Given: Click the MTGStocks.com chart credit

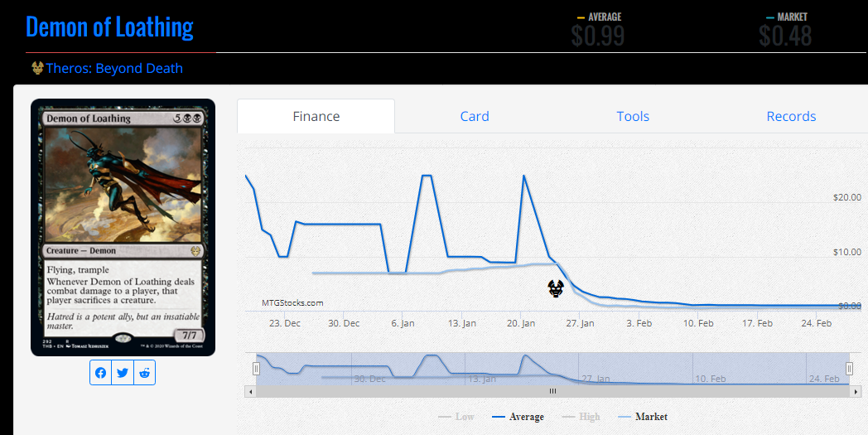Looking at the screenshot, I should click(x=292, y=302).
